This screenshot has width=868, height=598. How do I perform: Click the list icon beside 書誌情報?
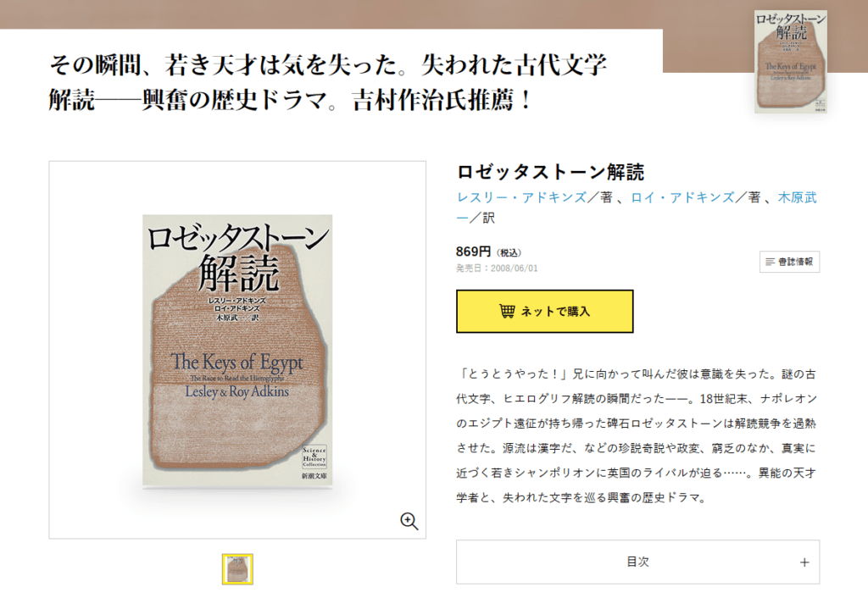[770, 262]
